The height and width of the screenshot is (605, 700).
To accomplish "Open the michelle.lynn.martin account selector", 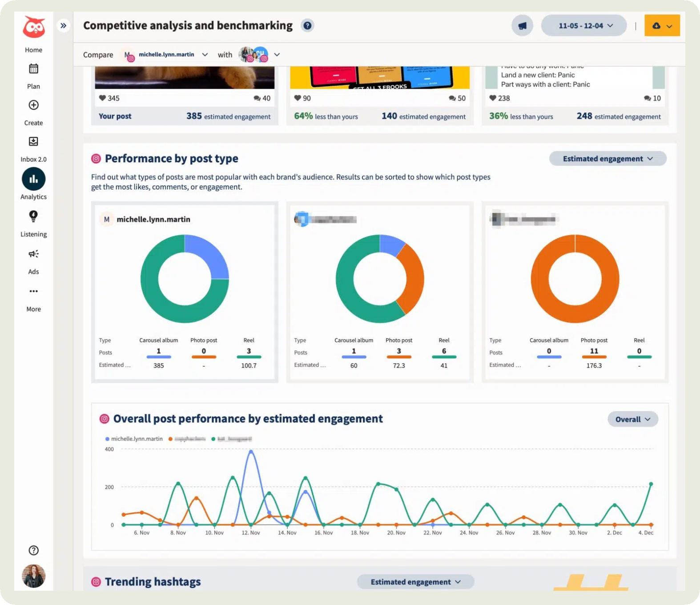I will tap(167, 55).
